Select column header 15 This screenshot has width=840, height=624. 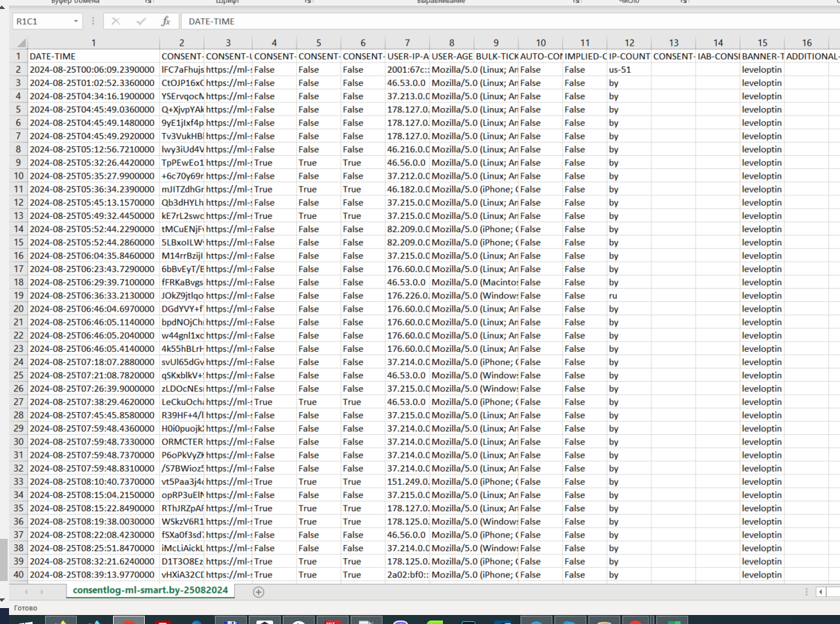[x=762, y=43]
